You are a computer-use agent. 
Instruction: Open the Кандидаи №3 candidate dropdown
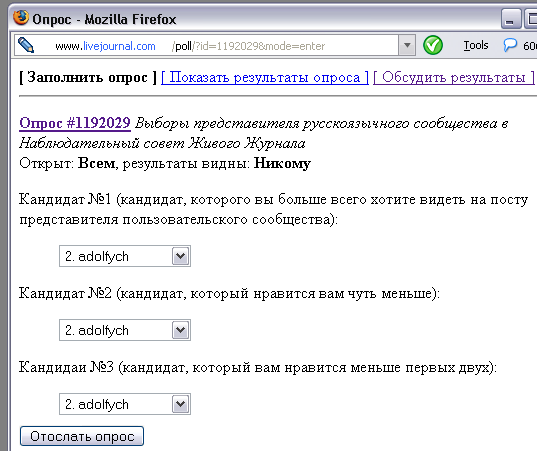[125, 404]
